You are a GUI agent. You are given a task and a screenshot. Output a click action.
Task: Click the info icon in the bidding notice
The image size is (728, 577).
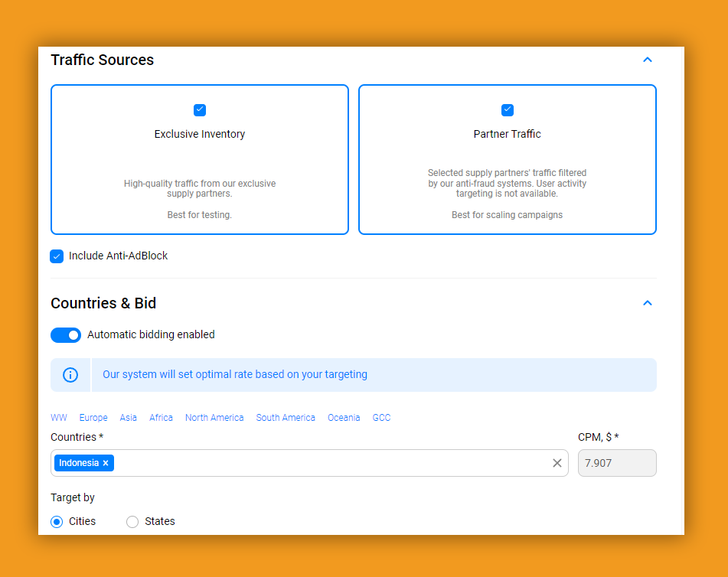point(70,375)
